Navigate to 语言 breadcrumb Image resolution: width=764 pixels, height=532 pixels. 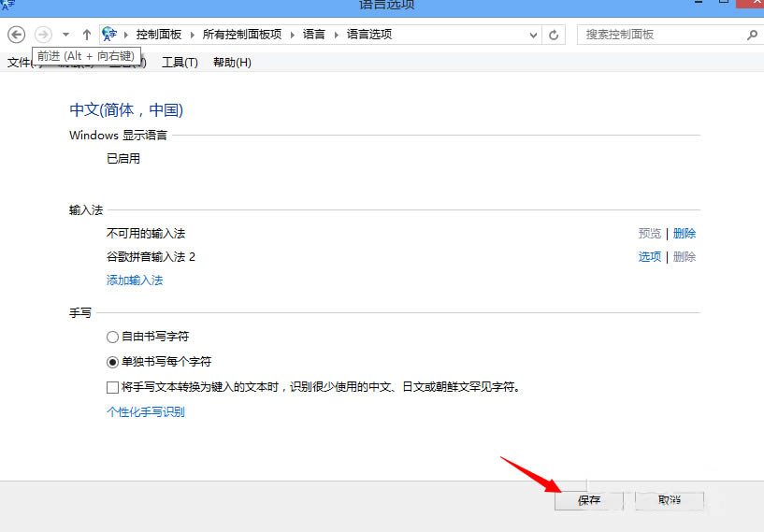click(314, 35)
